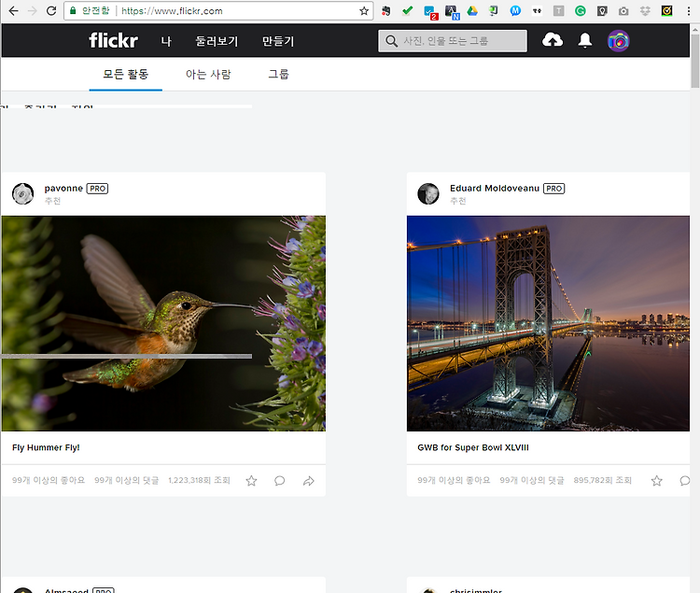Click the browser address bar URL
The height and width of the screenshot is (593, 700).
[x=172, y=11]
